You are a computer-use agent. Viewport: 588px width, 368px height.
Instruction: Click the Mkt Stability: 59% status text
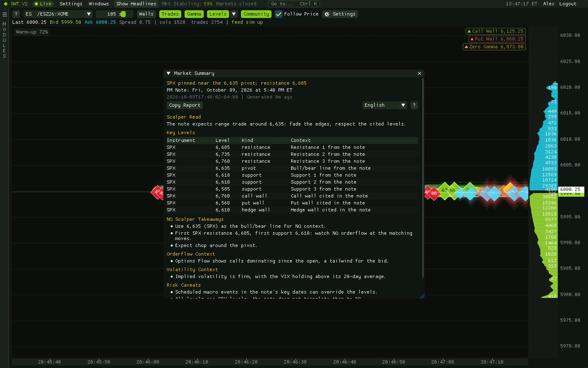[x=187, y=4]
